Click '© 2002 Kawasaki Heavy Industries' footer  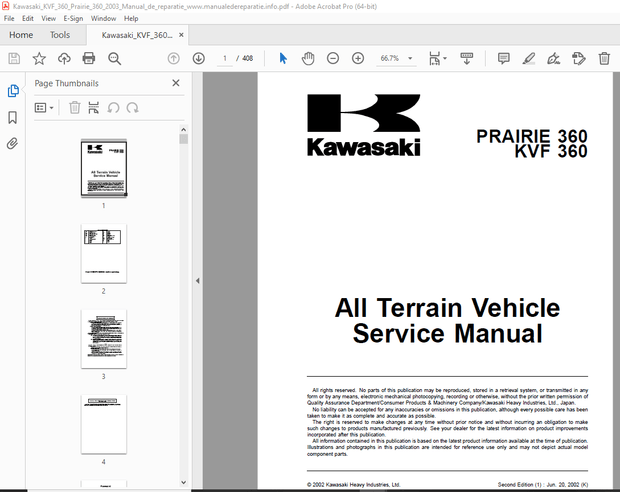click(x=353, y=484)
